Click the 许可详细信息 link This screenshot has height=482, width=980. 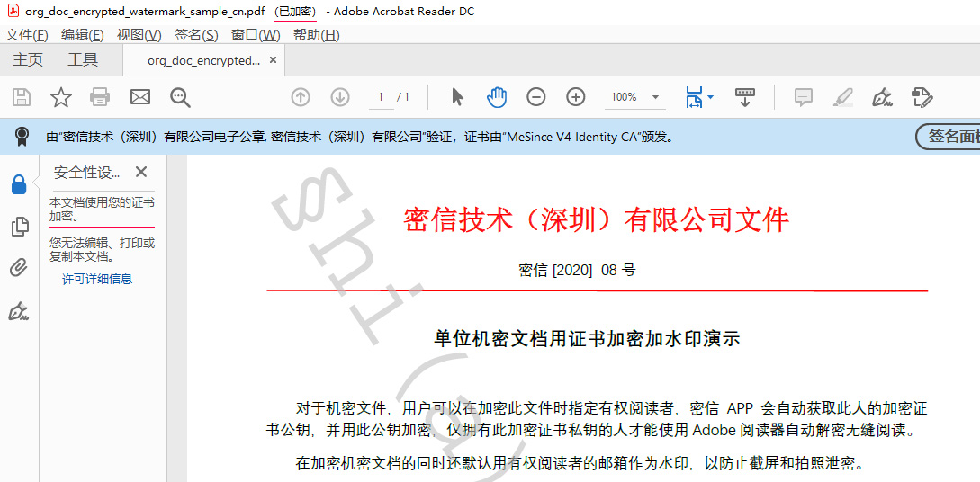[x=97, y=279]
